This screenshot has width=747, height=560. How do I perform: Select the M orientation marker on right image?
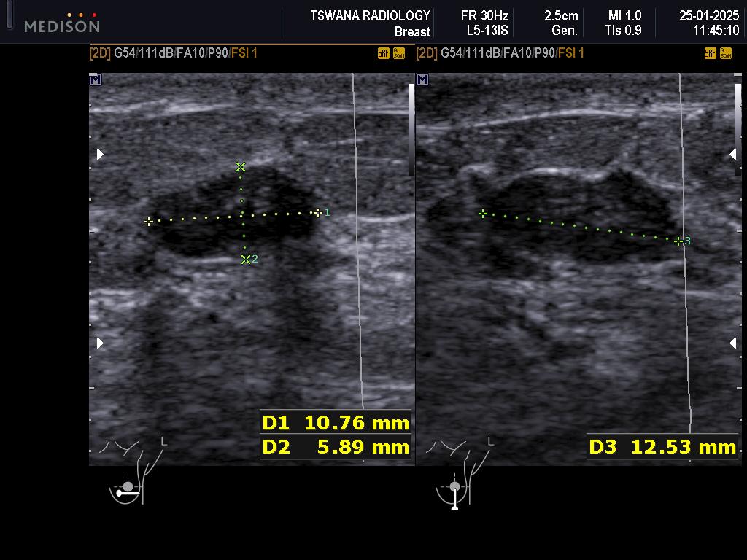[x=422, y=79]
